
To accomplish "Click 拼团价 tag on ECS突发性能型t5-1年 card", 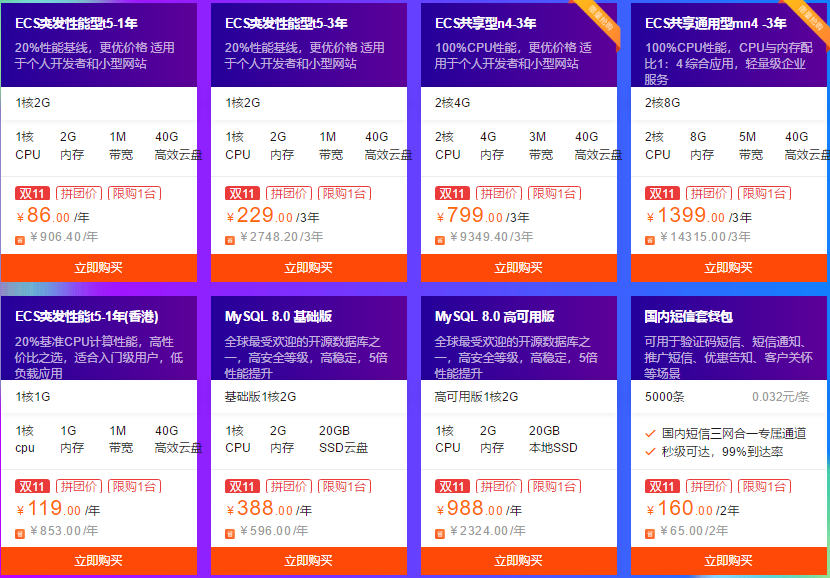I will (x=79, y=193).
